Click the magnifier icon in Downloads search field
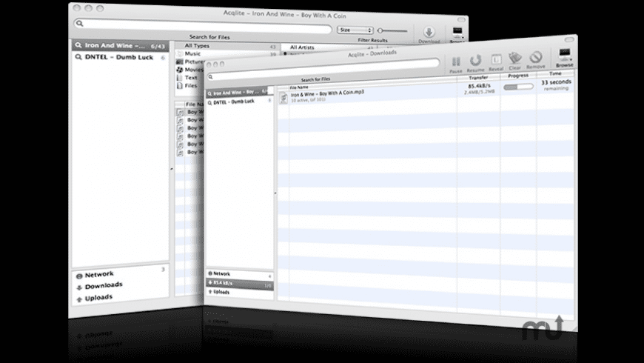644x363 pixels. coord(211,77)
